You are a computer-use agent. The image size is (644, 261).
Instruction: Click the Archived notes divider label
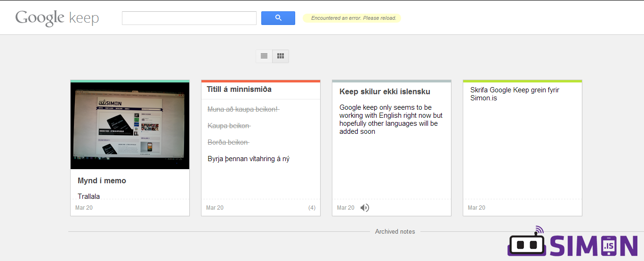[x=395, y=231]
